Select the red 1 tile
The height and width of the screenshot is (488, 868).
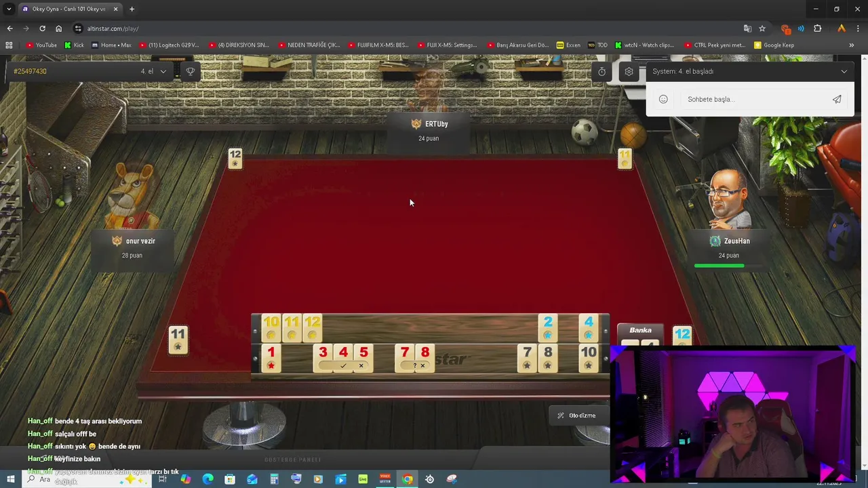[x=271, y=359]
